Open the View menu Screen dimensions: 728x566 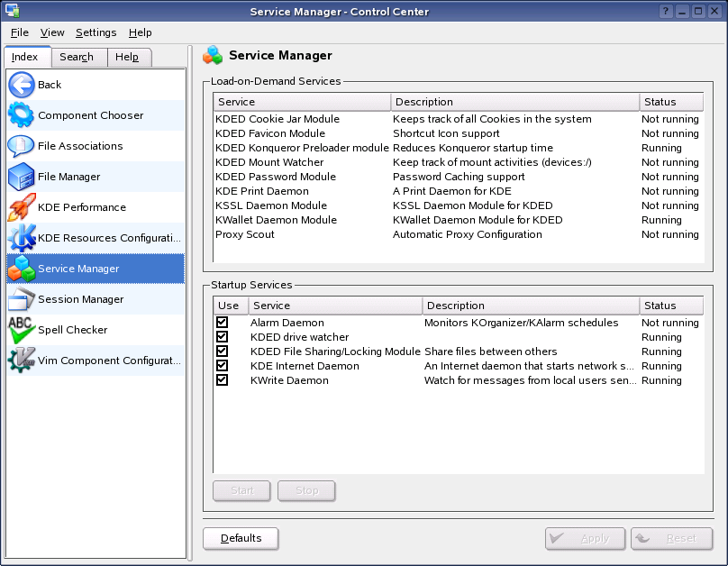pos(52,32)
